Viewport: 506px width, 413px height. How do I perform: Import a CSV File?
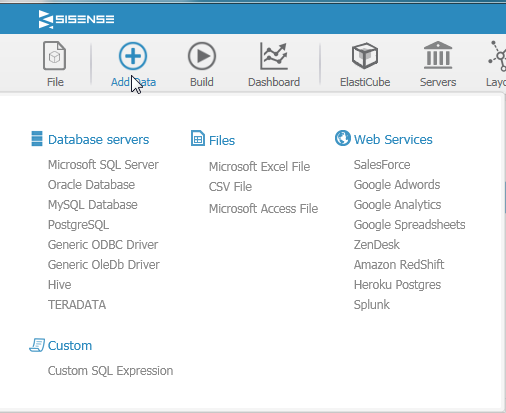pyautogui.click(x=230, y=187)
